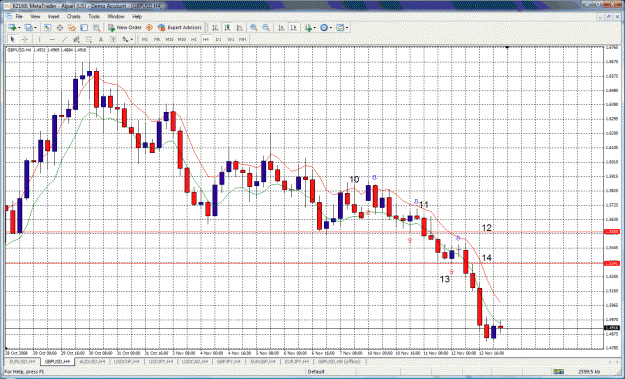
Task: Toggle the Terminal panel icon
Action: (x=84, y=27)
